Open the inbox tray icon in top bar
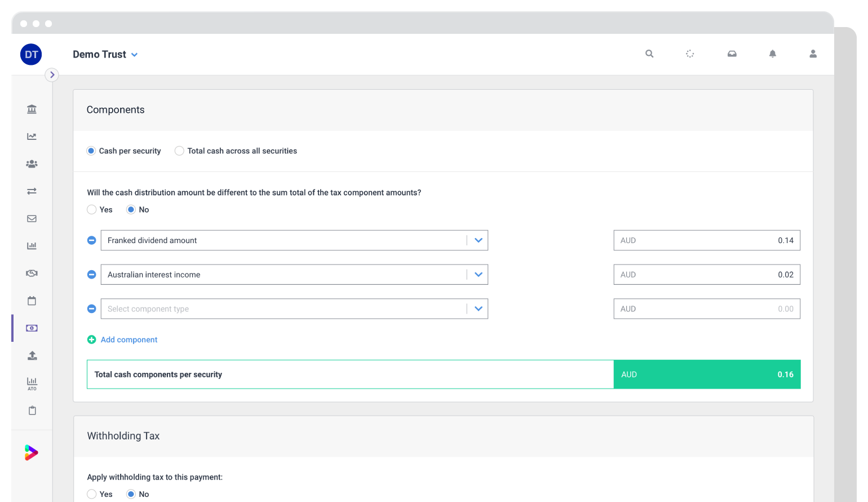 click(x=732, y=54)
